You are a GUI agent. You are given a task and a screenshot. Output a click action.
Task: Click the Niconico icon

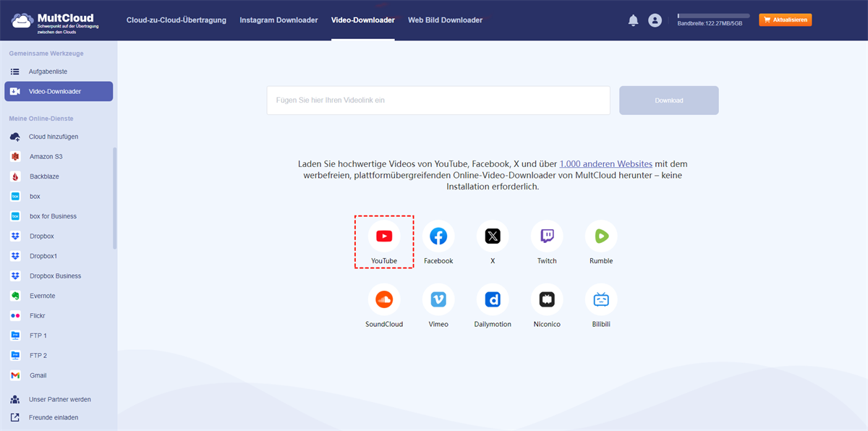click(547, 299)
